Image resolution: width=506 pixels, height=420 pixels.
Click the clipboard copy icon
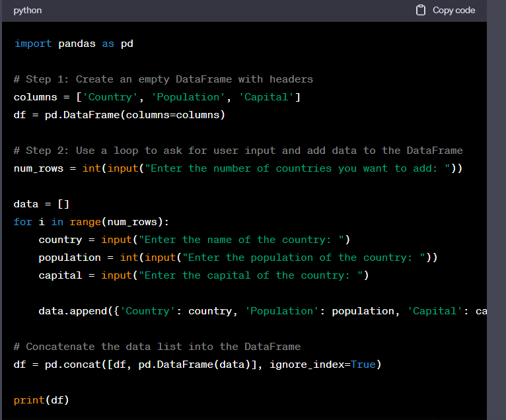421,11
